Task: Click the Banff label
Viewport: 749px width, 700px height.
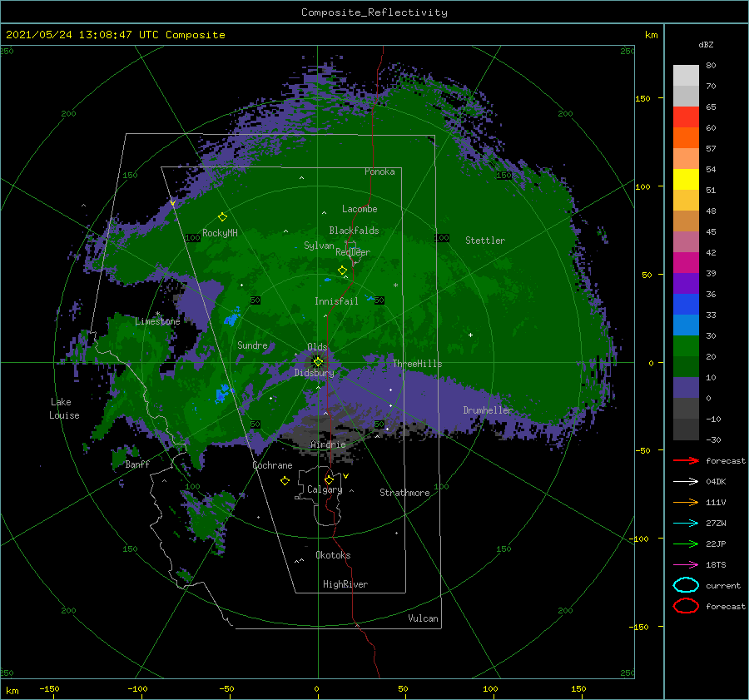Action: coord(137,464)
